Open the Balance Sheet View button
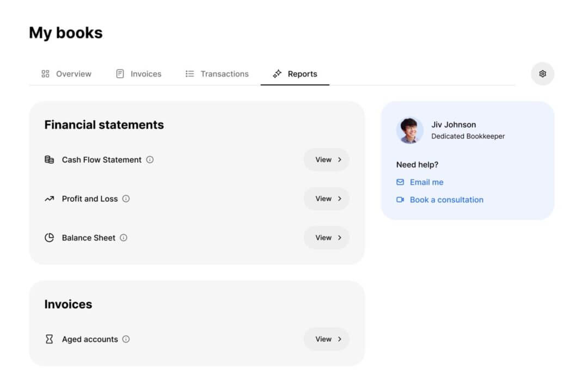This screenshot has width=588, height=381. (x=327, y=238)
